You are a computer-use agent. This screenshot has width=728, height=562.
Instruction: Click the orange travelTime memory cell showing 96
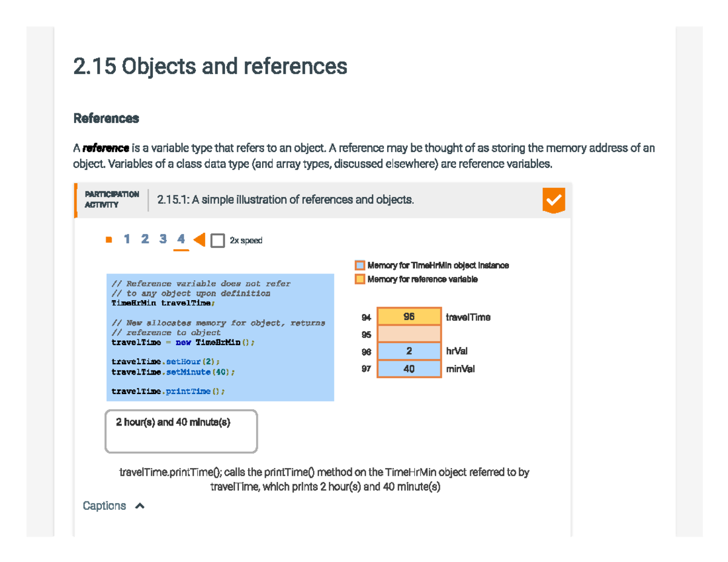click(x=408, y=316)
